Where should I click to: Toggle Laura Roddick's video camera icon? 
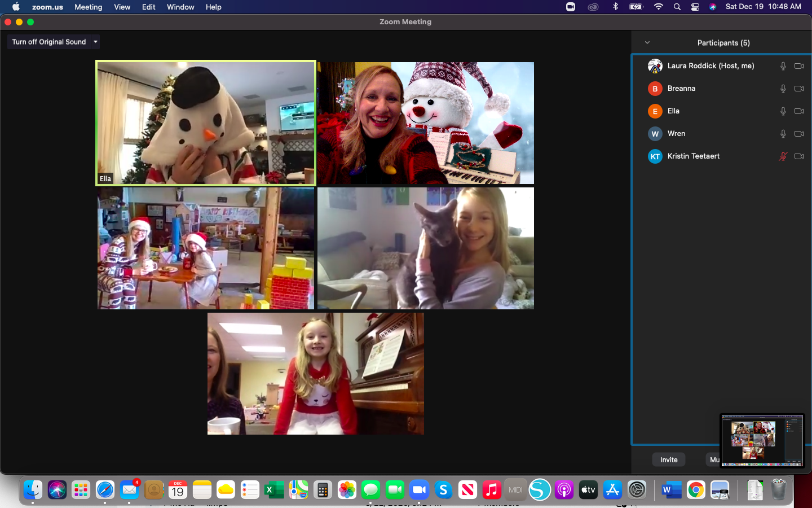click(x=799, y=66)
